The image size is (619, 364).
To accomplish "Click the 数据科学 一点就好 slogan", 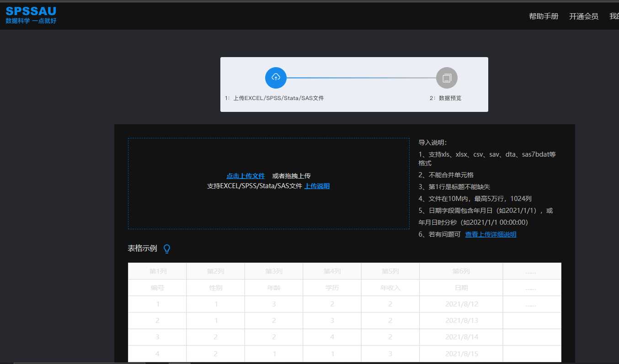I will pos(31,21).
